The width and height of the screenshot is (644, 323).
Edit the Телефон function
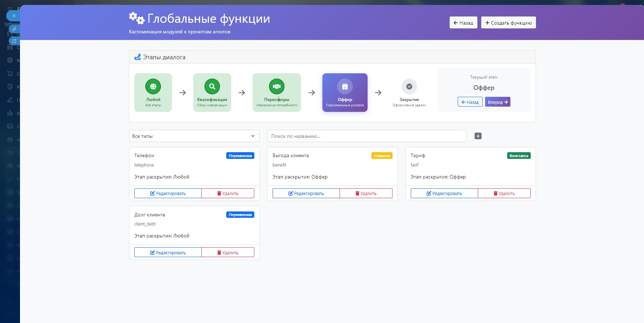click(168, 194)
